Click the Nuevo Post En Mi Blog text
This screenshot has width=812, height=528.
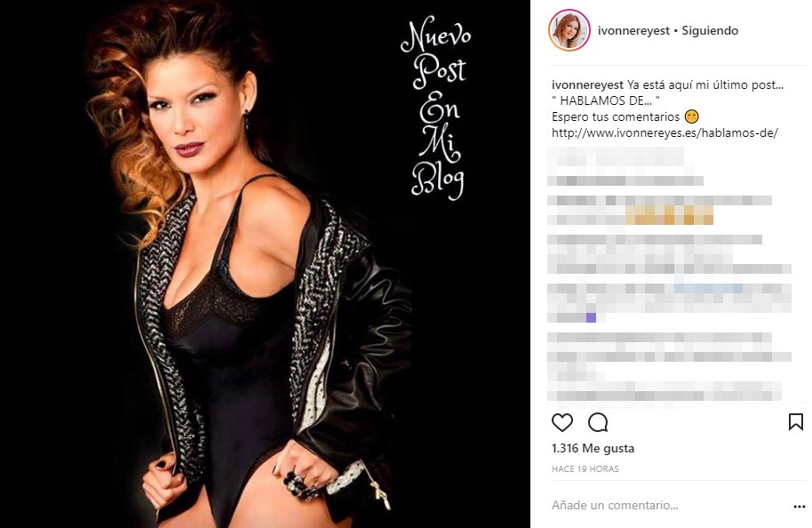[436, 109]
